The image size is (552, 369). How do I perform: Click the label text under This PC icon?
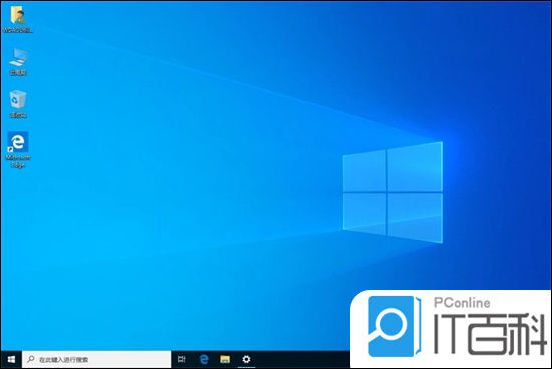[x=18, y=73]
